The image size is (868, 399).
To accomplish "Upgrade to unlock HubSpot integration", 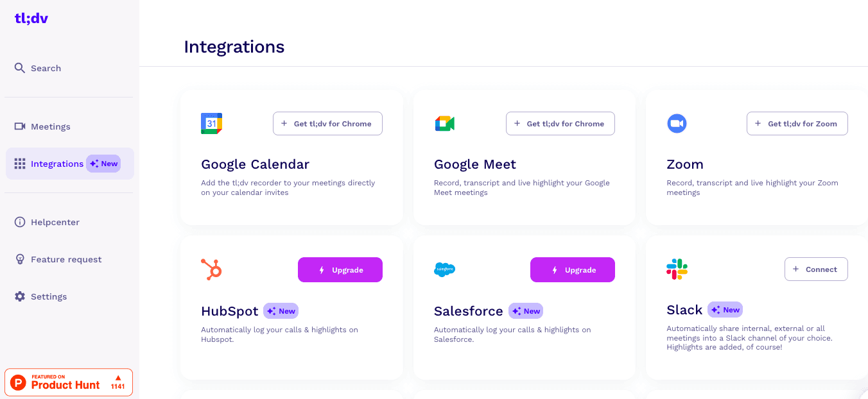I will click(x=340, y=270).
